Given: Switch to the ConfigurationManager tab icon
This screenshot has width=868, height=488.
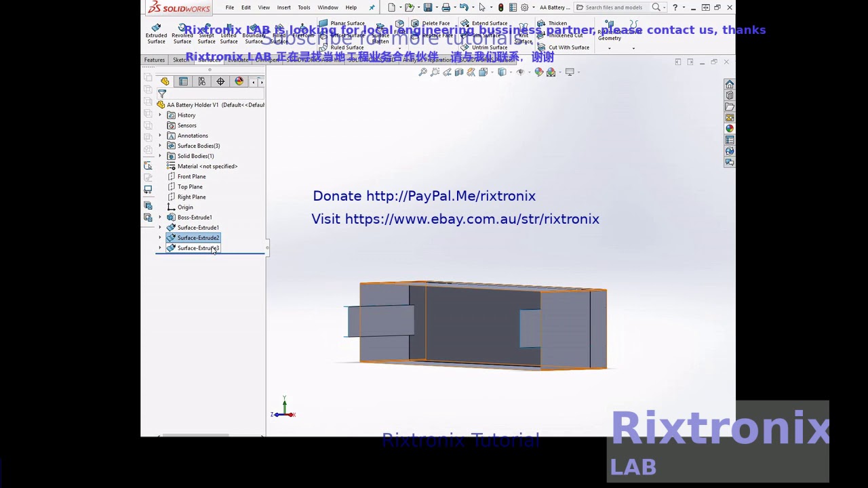Looking at the screenshot, I should pos(201,81).
